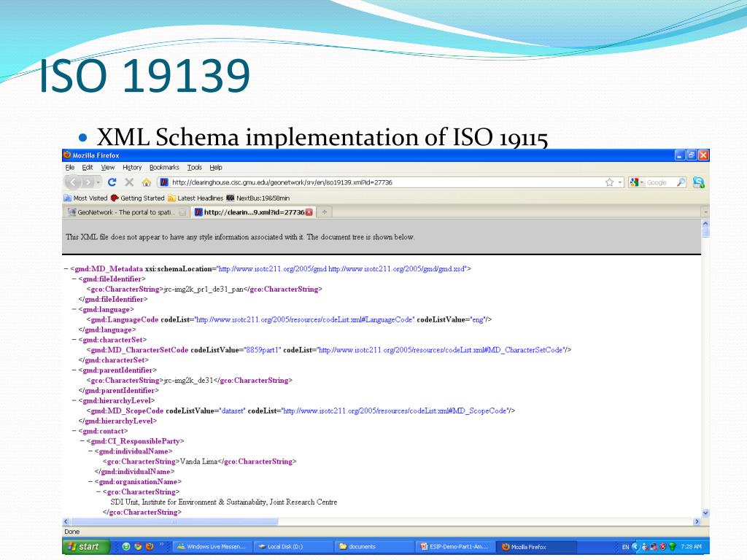Open the Getting Started bookmark

(x=138, y=198)
